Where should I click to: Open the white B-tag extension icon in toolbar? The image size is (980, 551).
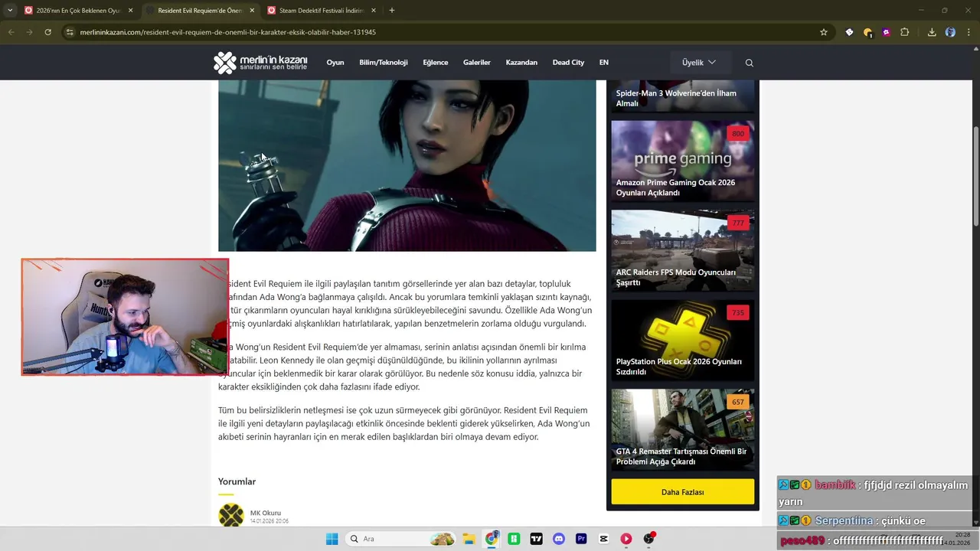(x=849, y=32)
